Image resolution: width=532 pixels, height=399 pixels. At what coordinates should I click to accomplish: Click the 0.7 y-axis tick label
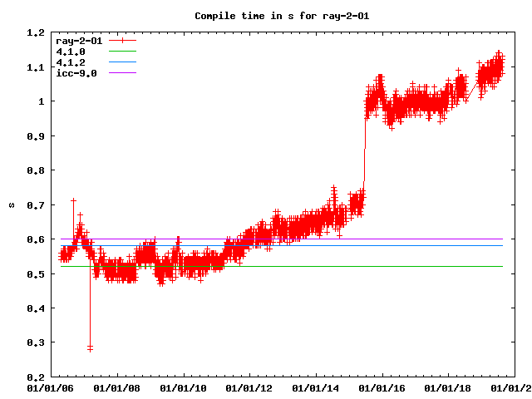click(34, 204)
